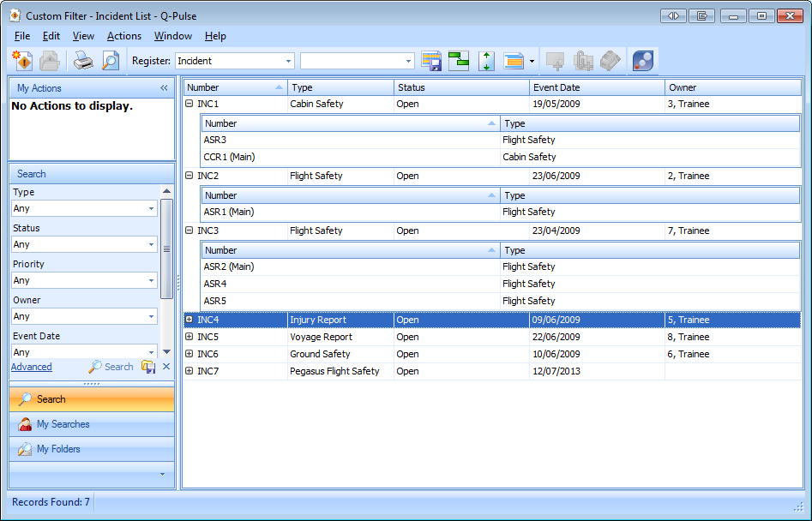
Task: Select the ASR4 sub-record
Action: click(500, 284)
